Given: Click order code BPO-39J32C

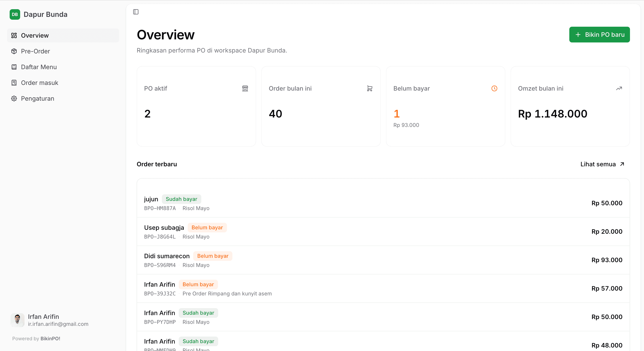Looking at the screenshot, I should 160,294.
